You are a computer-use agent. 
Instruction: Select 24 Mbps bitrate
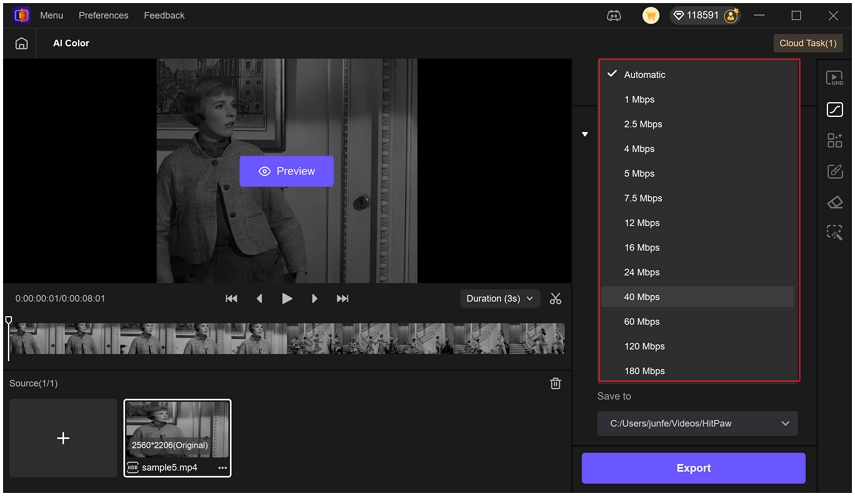click(x=698, y=272)
